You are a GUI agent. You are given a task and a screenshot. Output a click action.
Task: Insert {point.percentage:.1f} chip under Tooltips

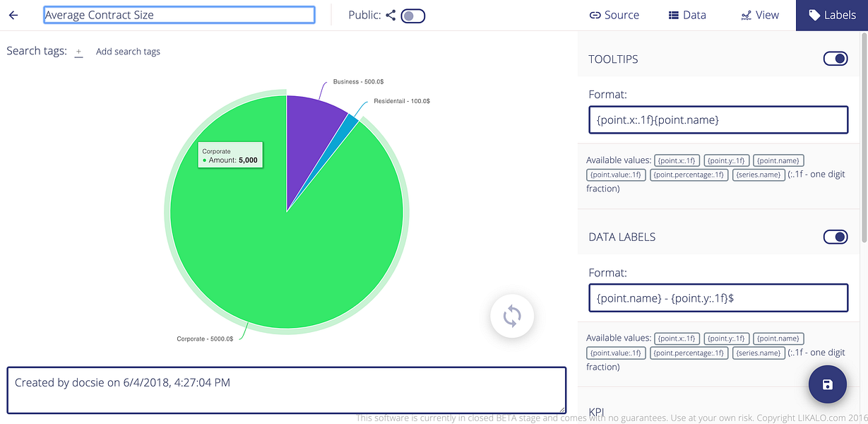coord(688,175)
